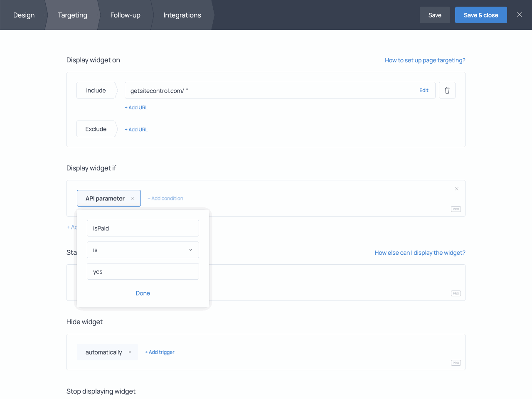Add another condition with + Add condition
Viewport: 532px width, 399px height.
tap(165, 198)
